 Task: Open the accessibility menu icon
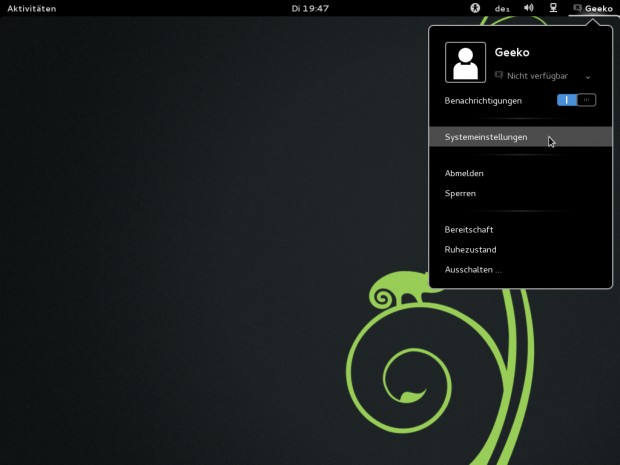click(x=475, y=8)
